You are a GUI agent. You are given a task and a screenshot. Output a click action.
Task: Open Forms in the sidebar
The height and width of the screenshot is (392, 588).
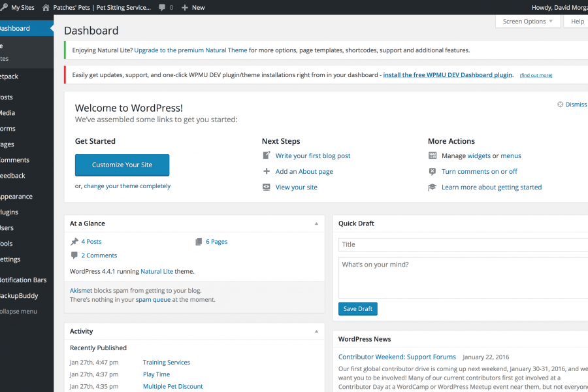[27, 128]
